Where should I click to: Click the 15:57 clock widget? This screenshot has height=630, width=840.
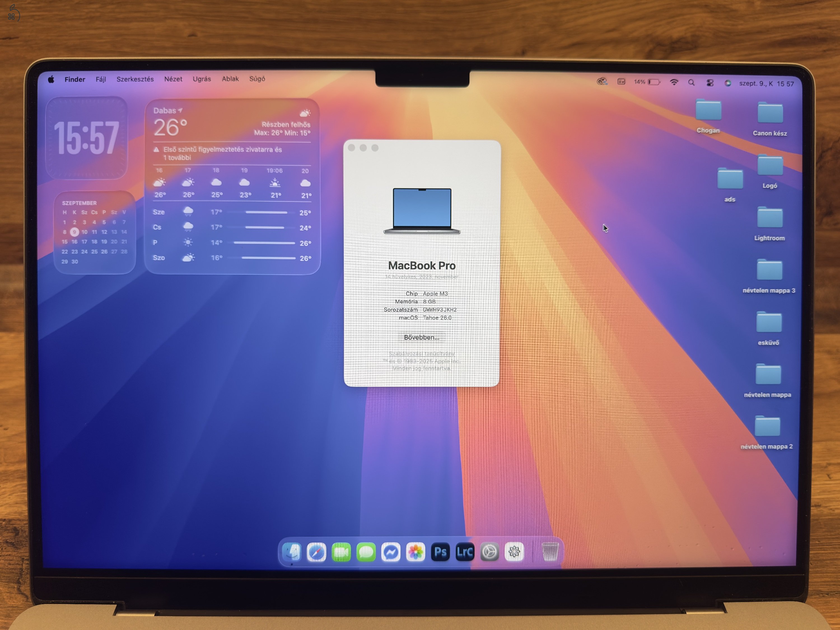[87, 138]
